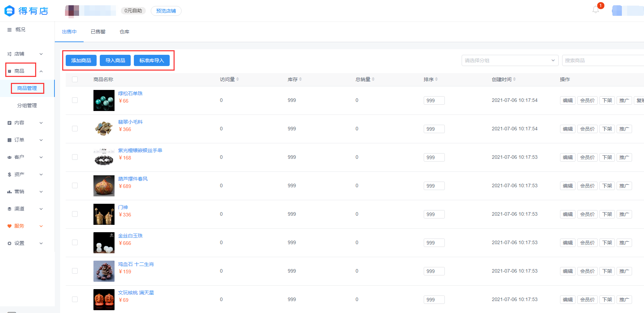Image resolution: width=644 pixels, height=313 pixels.
Task: Sort by 访问量 column arrows
Action: pos(238,79)
